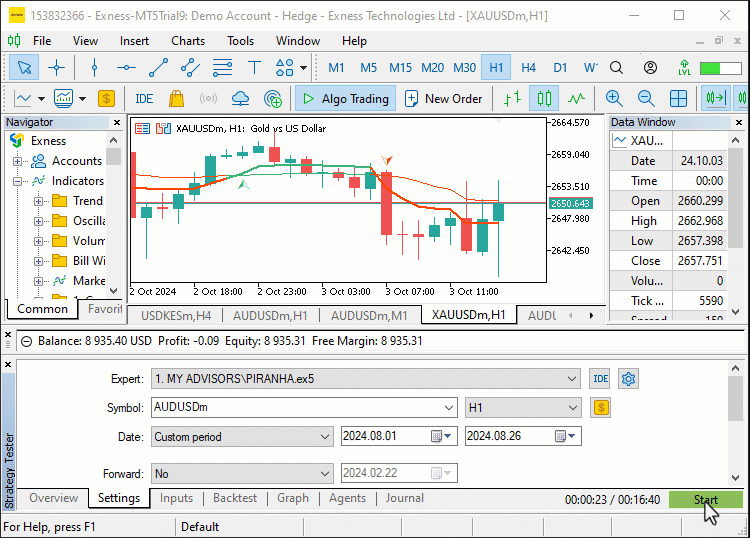Open the search magnifier in toolbar

[617, 67]
